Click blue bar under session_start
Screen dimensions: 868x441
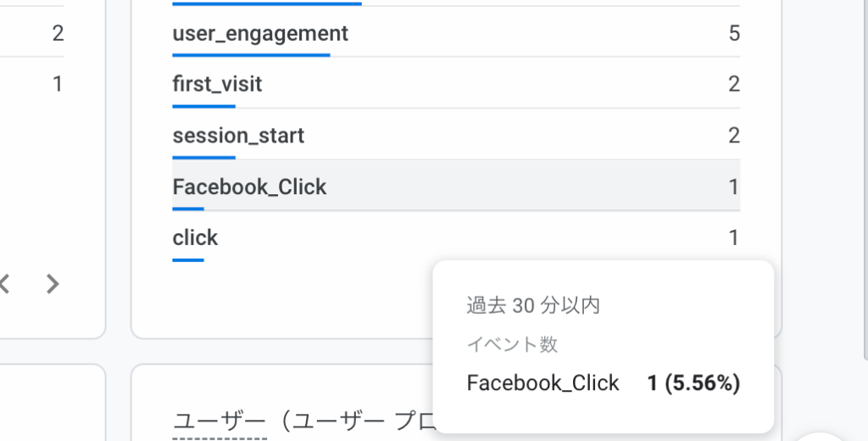203,158
